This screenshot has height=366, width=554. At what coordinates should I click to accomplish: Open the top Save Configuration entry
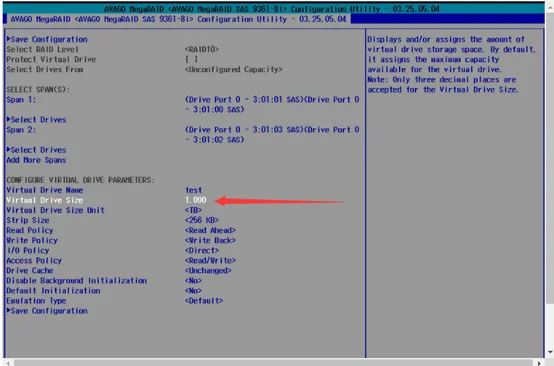pyautogui.click(x=47, y=39)
